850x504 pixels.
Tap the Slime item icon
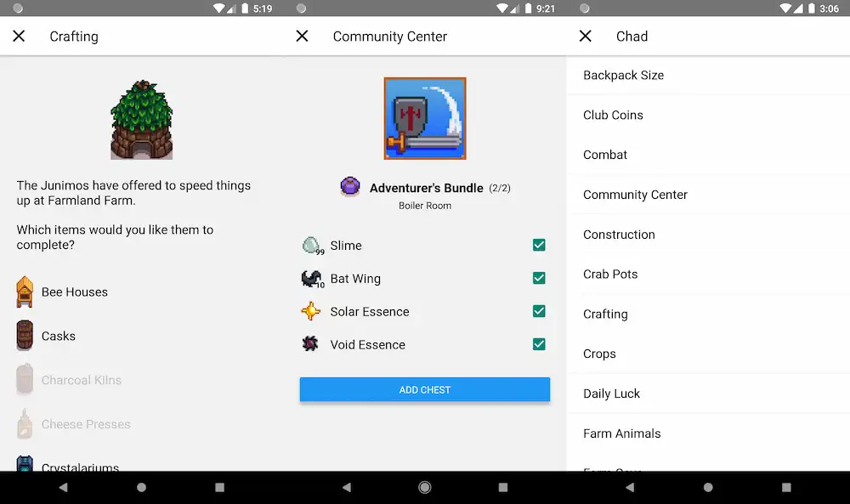(312, 246)
